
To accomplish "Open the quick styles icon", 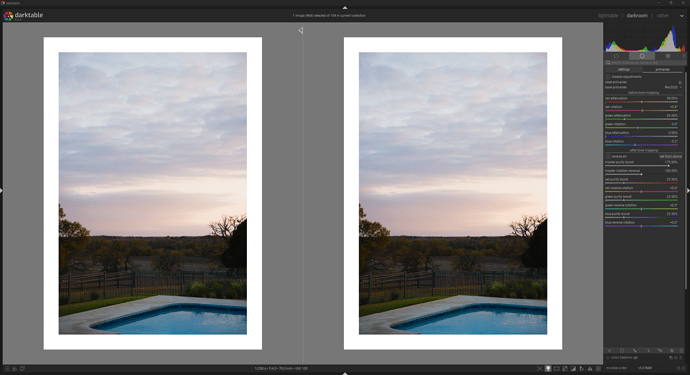I will pyautogui.click(x=15, y=368).
